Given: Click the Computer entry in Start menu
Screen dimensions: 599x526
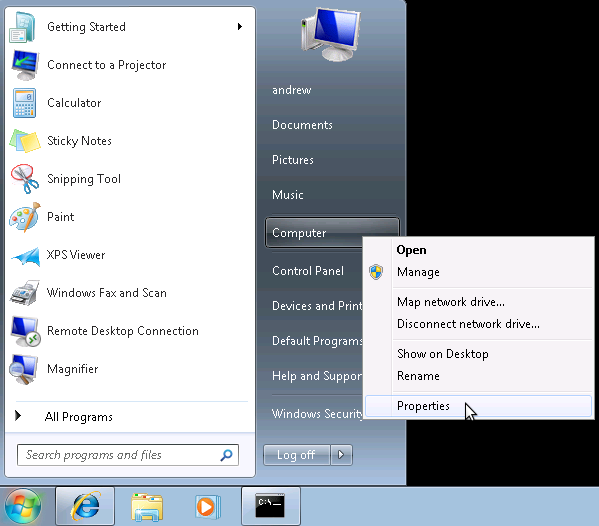Looking at the screenshot, I should pyautogui.click(x=313, y=233).
